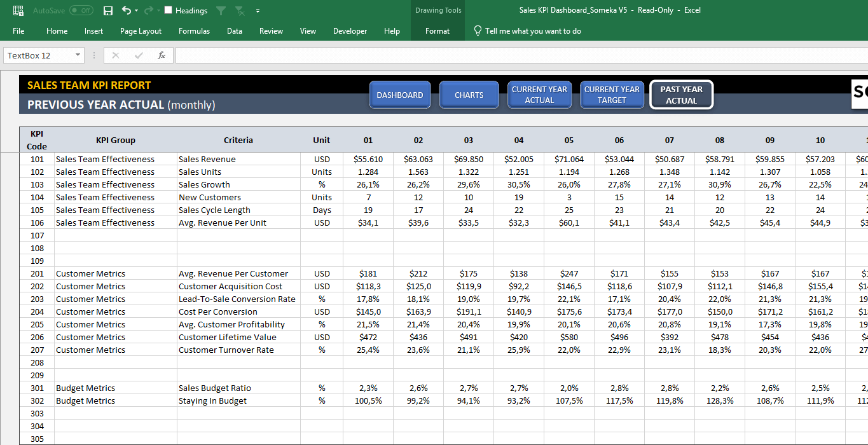The width and height of the screenshot is (868, 445).
Task: Open the Page Layout ribbon tab
Action: click(x=141, y=31)
